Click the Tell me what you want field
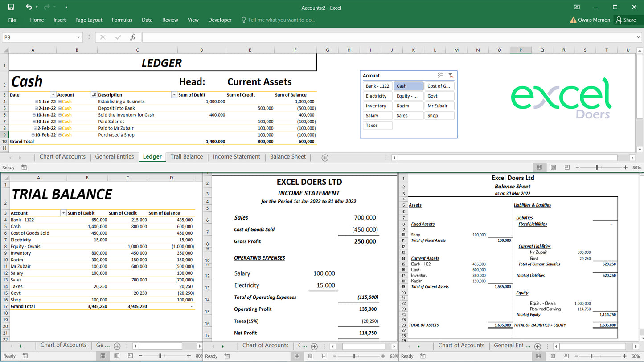This screenshot has height=362, width=644. [281, 20]
